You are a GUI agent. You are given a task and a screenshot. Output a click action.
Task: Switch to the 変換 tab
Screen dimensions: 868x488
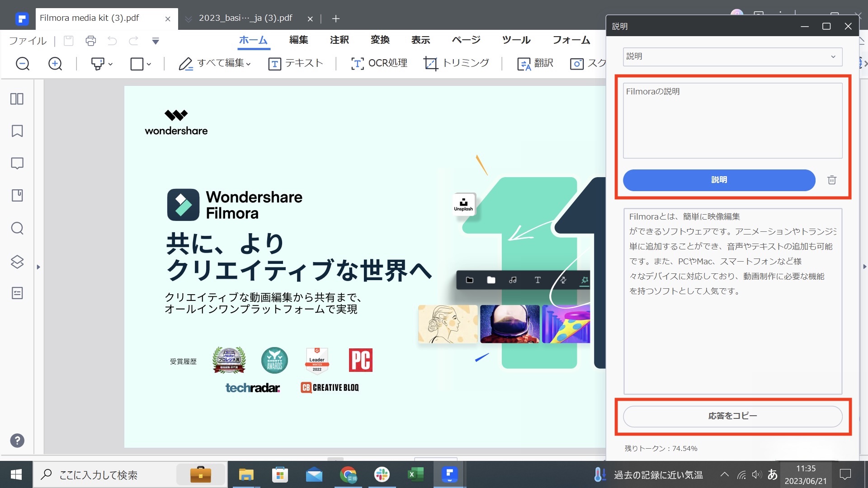(x=380, y=40)
